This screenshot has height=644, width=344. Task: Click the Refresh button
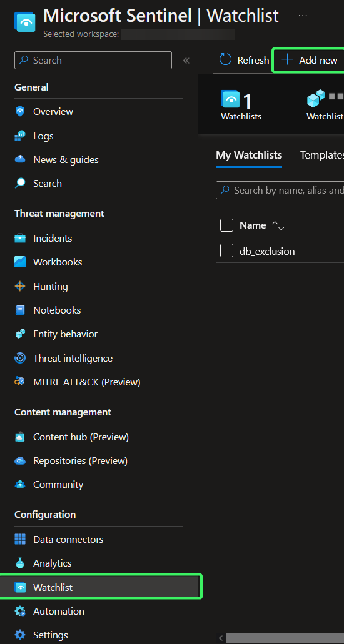click(x=244, y=61)
